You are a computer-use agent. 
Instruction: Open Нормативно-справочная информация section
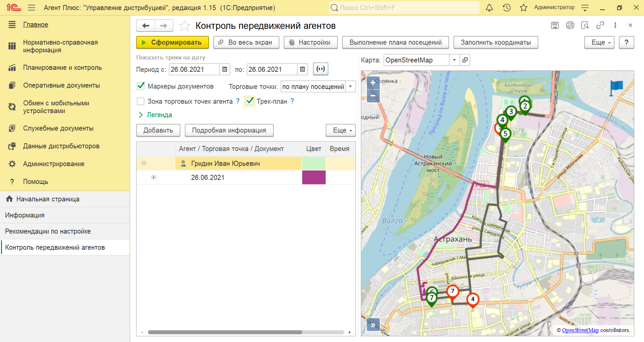(60, 46)
